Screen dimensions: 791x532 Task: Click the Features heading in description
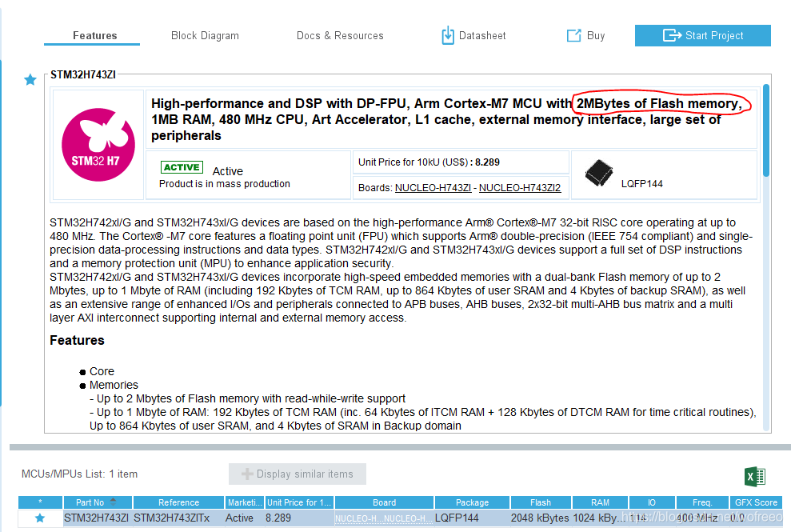click(77, 341)
